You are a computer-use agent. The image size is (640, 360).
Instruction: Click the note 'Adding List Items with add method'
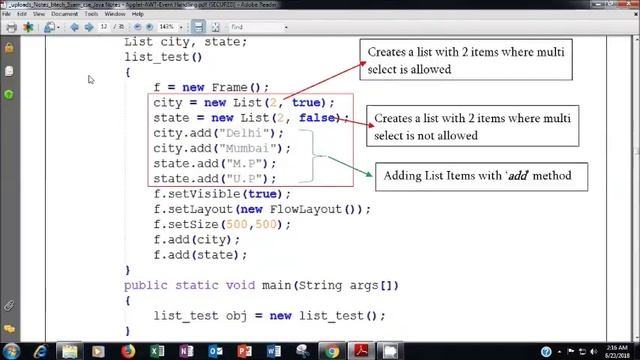[x=477, y=176]
